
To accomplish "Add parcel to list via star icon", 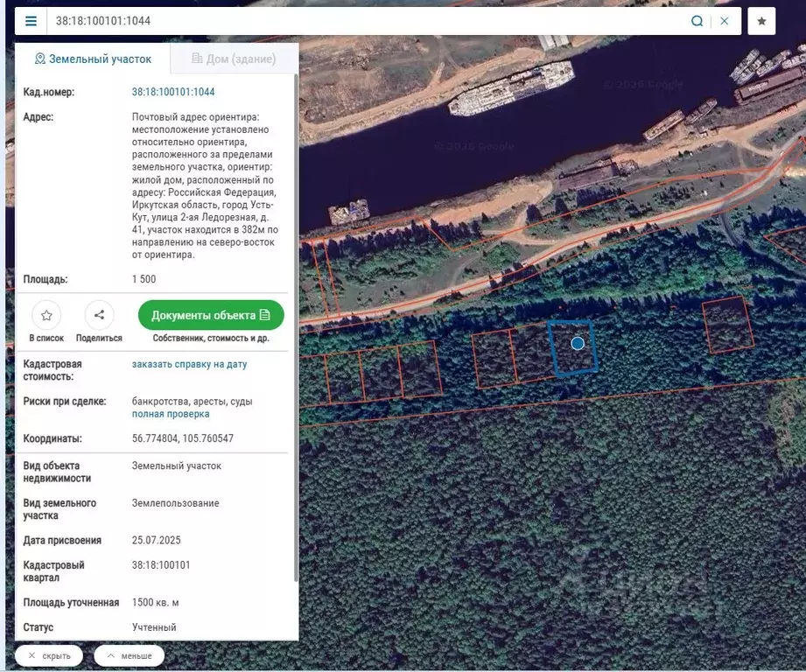I will click(46, 315).
